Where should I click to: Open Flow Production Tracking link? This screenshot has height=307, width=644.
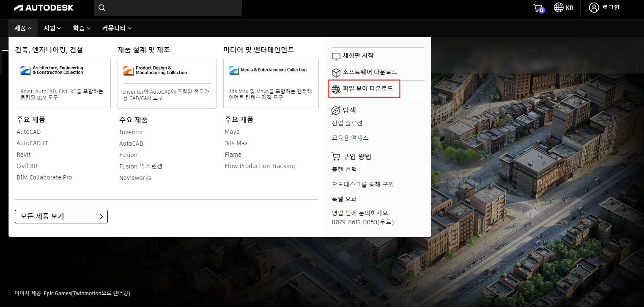point(260,166)
